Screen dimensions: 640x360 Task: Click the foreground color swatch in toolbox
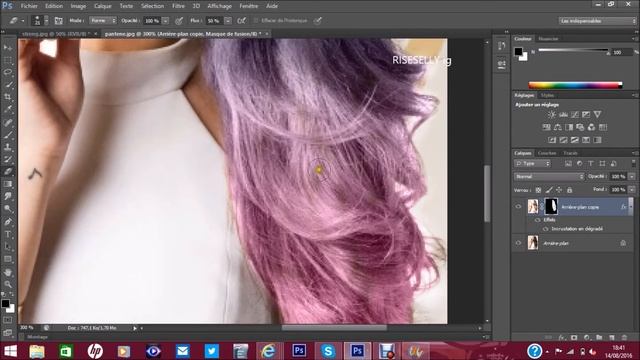pyautogui.click(x=5, y=303)
